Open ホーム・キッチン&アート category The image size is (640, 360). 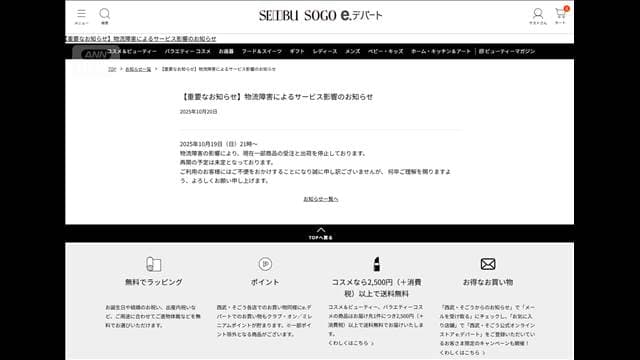click(x=441, y=51)
